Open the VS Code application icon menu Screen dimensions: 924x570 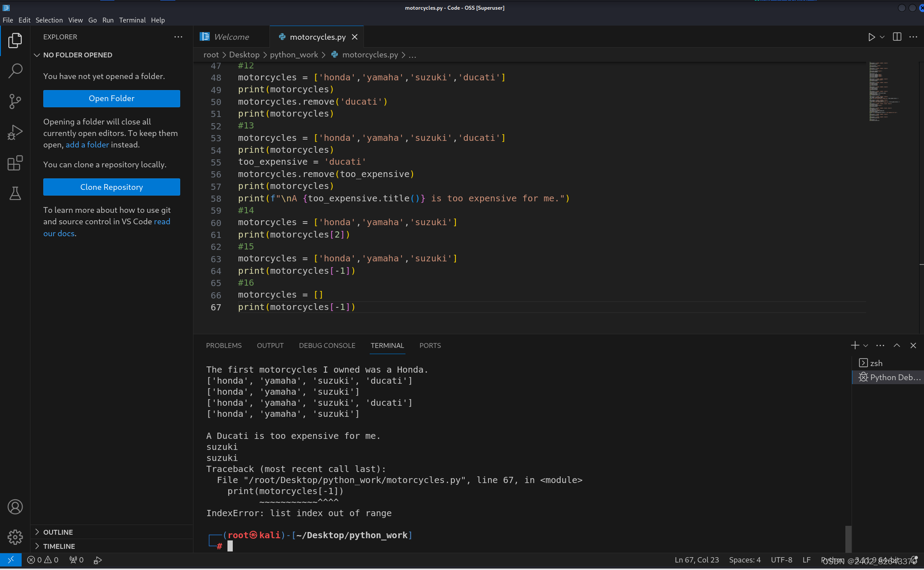(6, 8)
